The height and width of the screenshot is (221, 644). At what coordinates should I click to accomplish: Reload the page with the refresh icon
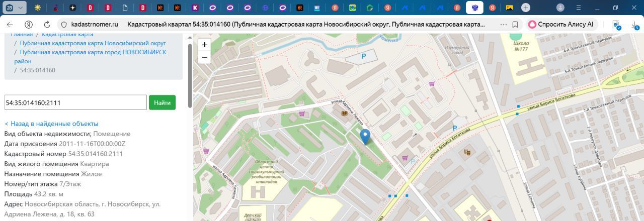[47, 24]
